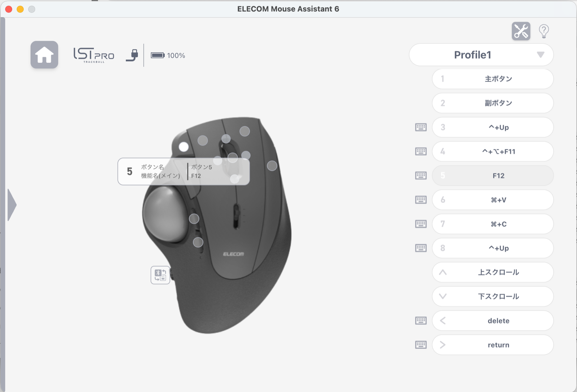Image resolution: width=577 pixels, height=392 pixels.
Task: Go to the home screen icon
Action: [x=44, y=55]
